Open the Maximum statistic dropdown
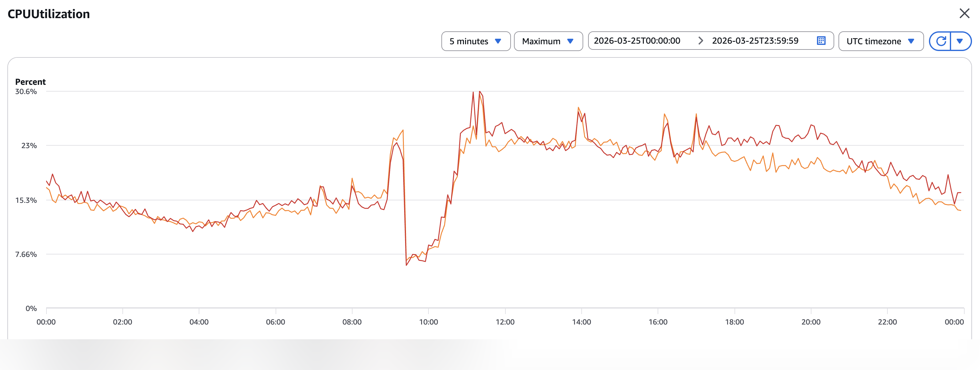Screen dimensions: 980x370 [548, 41]
